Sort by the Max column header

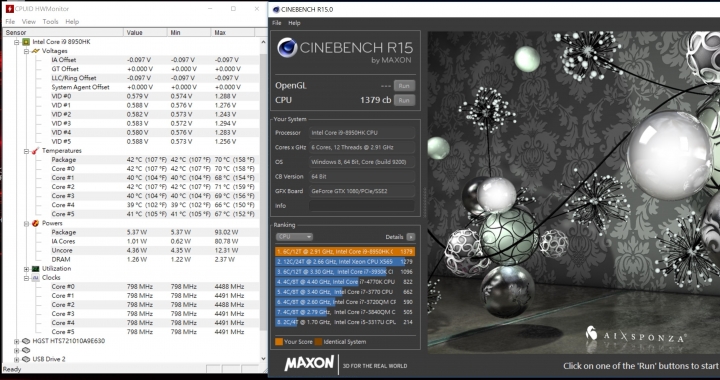(x=233, y=33)
